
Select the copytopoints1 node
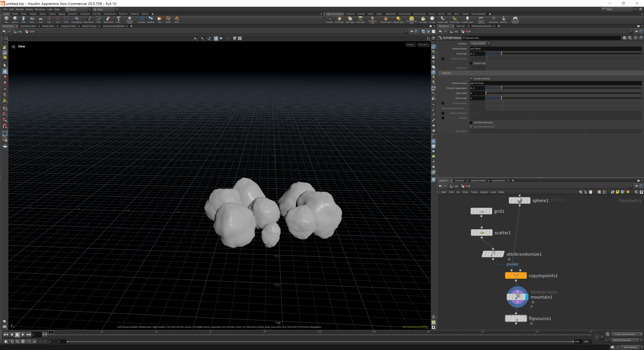tap(516, 275)
